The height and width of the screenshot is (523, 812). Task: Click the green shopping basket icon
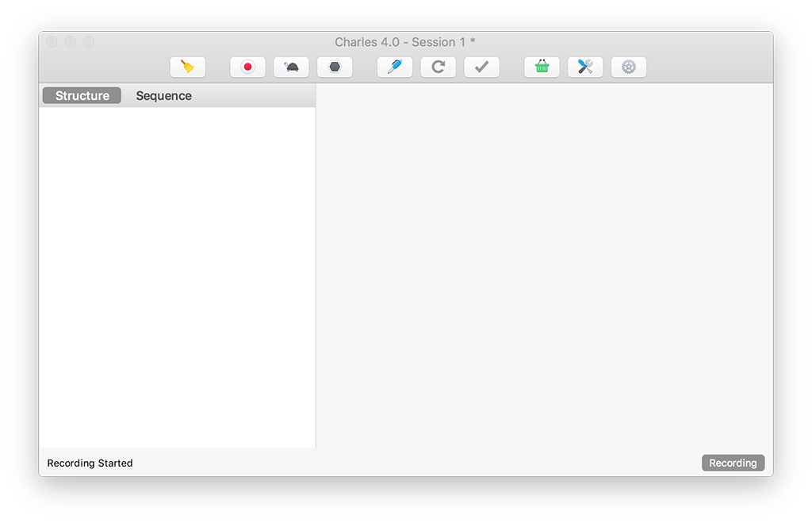coord(542,67)
